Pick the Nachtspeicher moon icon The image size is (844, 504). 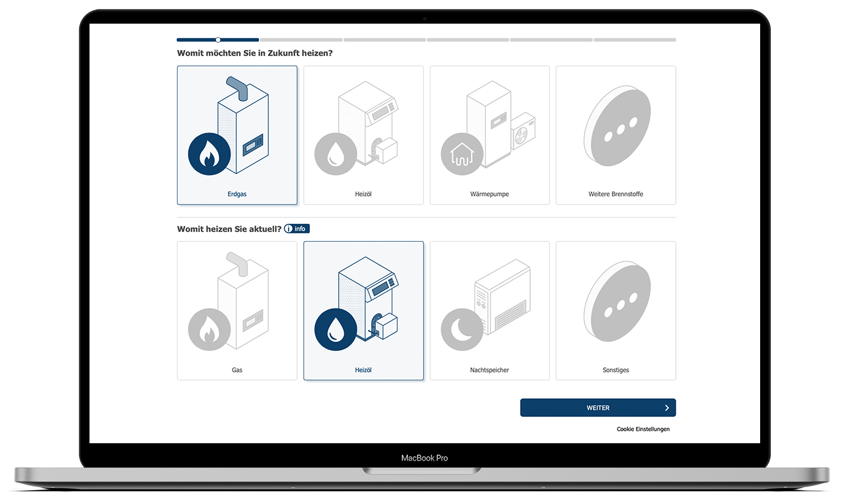click(461, 330)
